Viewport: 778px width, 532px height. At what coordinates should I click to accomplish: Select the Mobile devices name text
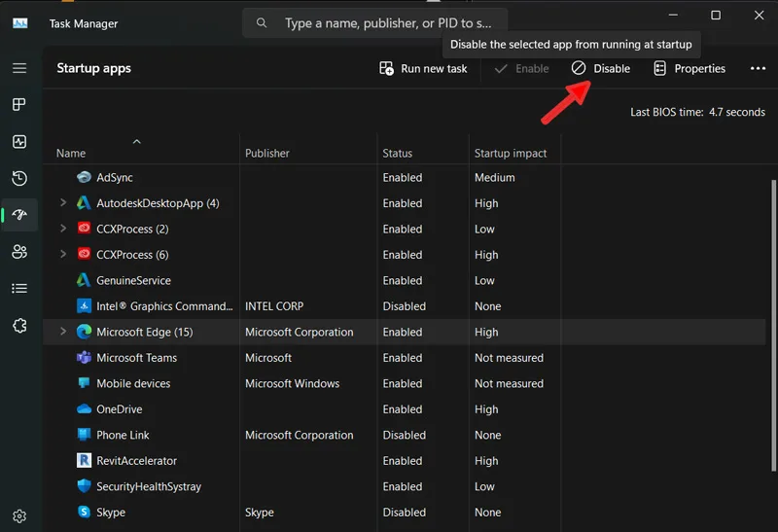(x=133, y=383)
